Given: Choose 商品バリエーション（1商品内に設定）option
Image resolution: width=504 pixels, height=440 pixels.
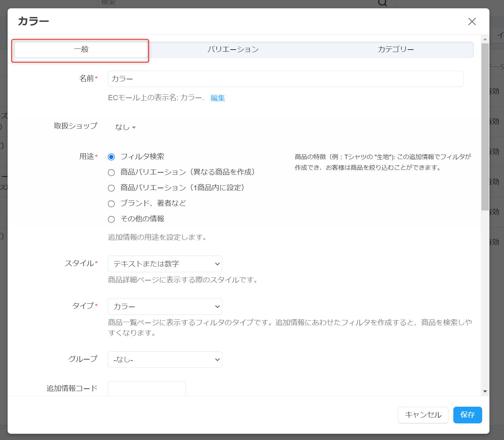Looking at the screenshot, I should [x=111, y=188].
